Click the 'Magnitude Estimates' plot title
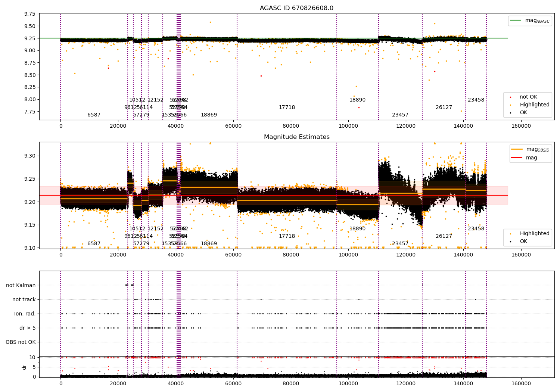 pyautogui.click(x=296, y=137)
